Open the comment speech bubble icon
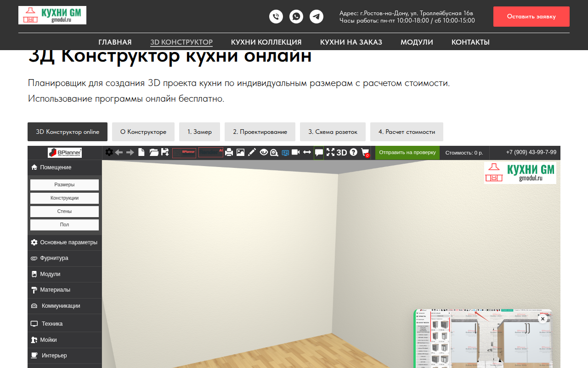Image resolution: width=588 pixels, height=368 pixels. [x=319, y=153]
